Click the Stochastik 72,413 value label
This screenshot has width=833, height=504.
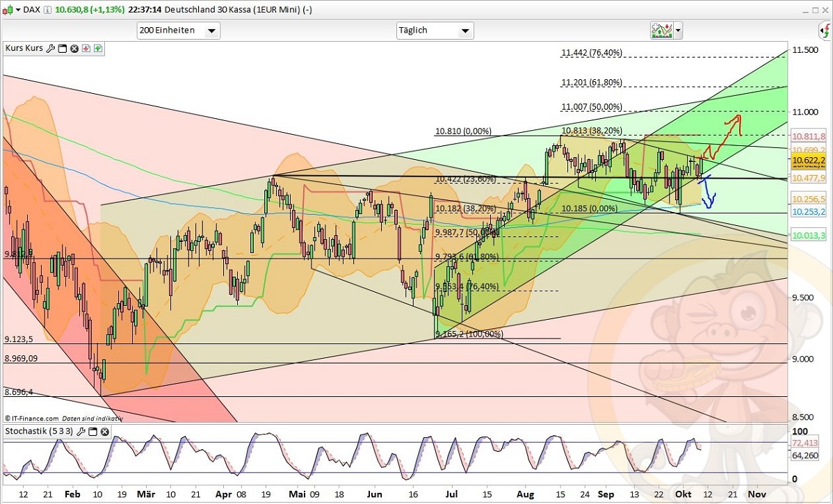[x=805, y=443]
